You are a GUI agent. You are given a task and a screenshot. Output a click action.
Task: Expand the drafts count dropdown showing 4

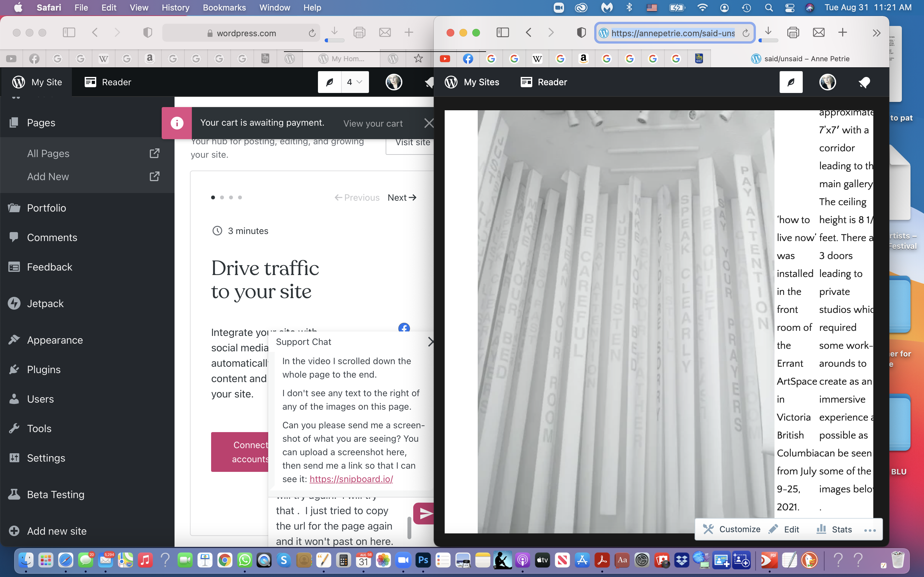point(355,82)
